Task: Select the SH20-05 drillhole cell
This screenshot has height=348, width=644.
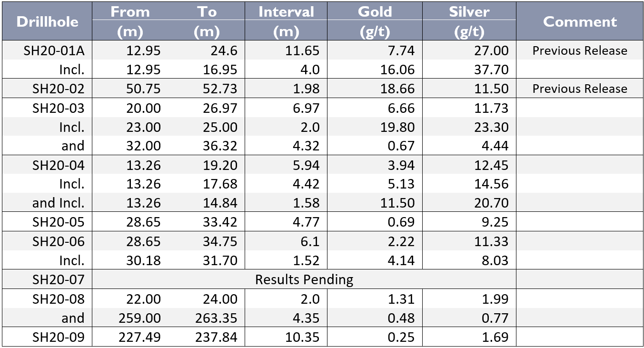Action: click(58, 222)
